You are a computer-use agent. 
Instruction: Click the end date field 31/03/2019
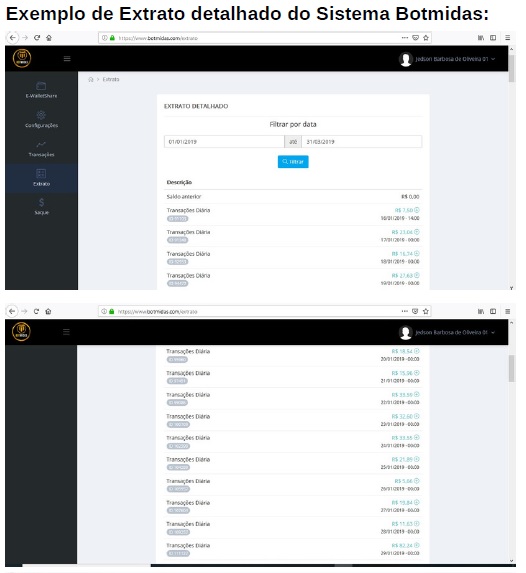point(362,141)
